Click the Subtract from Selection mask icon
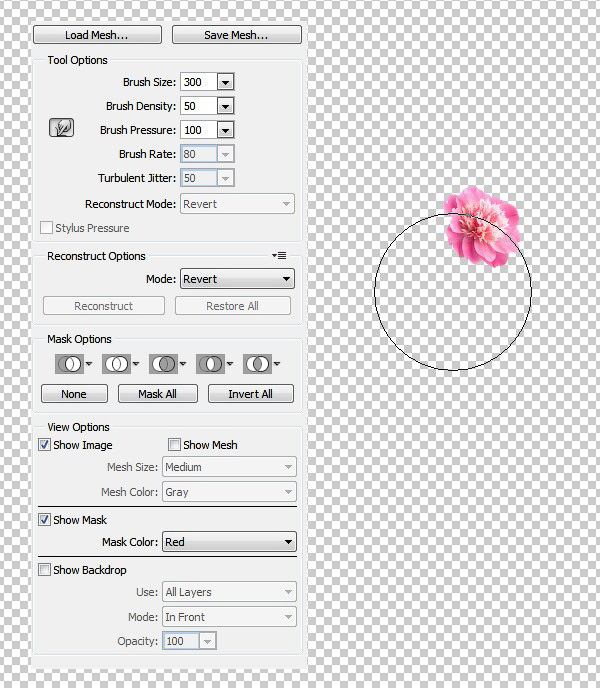The width and height of the screenshot is (600, 688). click(163, 364)
